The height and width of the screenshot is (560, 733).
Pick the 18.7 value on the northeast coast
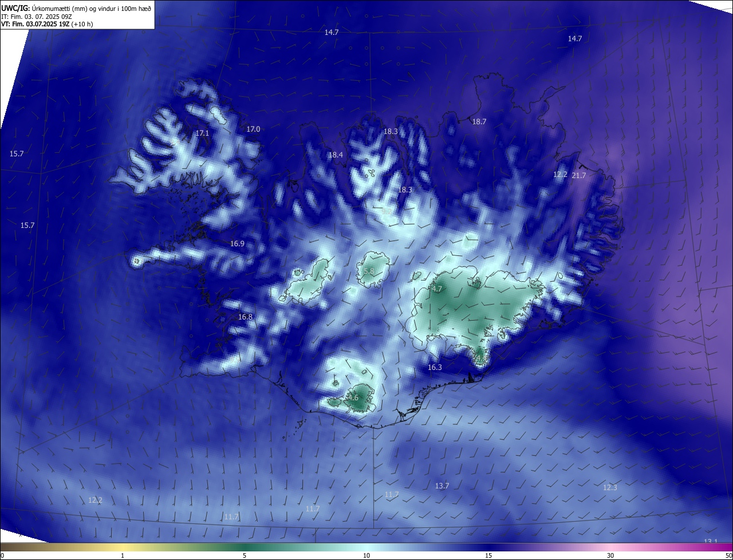click(x=479, y=122)
